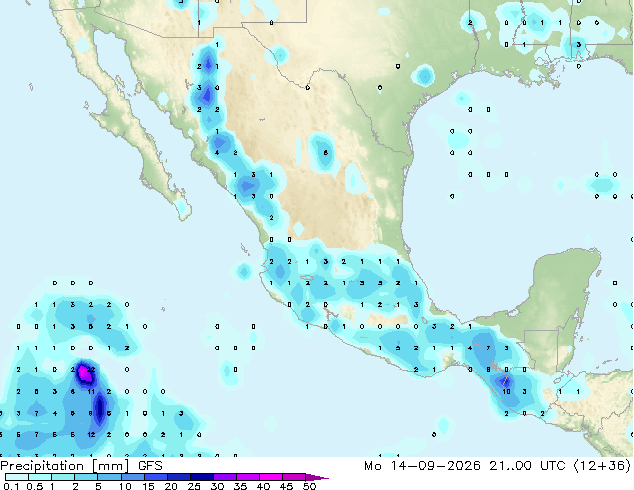Click the "Precipitation [mm]" title text
The width and height of the screenshot is (634, 490).
click(65, 466)
